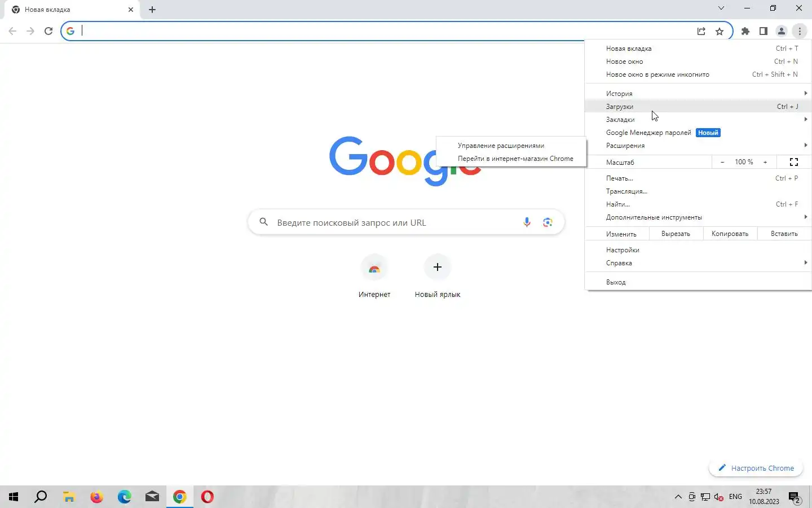Open the network tray icon

click(705, 497)
